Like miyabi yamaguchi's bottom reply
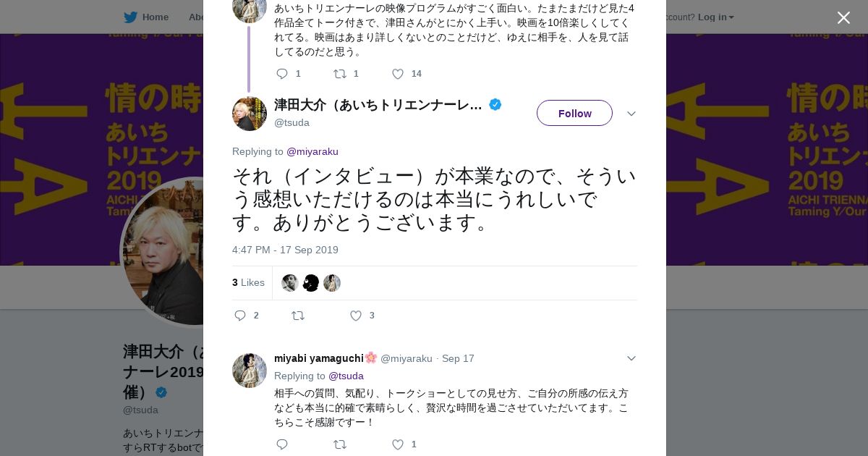 [x=398, y=444]
